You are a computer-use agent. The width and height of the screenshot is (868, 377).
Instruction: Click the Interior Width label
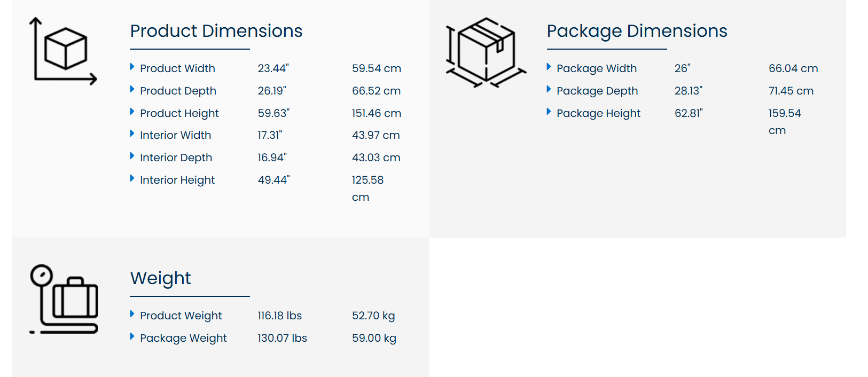[175, 135]
